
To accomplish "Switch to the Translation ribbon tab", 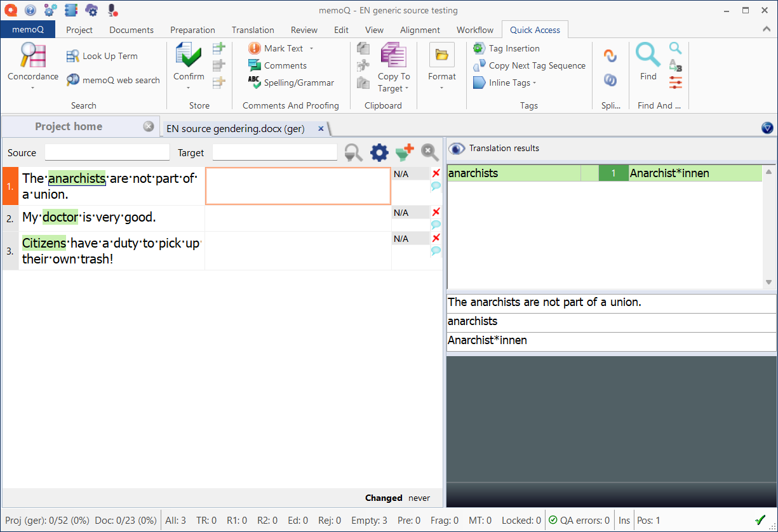I will [253, 30].
